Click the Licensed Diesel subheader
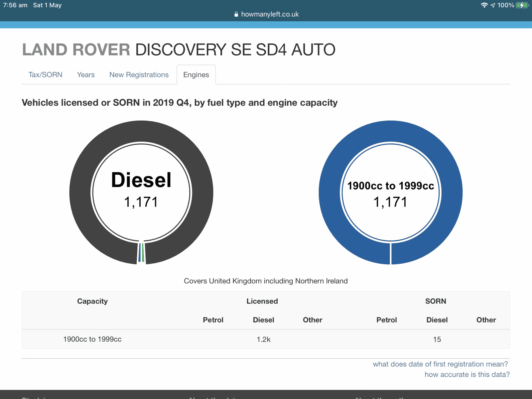 (x=263, y=320)
